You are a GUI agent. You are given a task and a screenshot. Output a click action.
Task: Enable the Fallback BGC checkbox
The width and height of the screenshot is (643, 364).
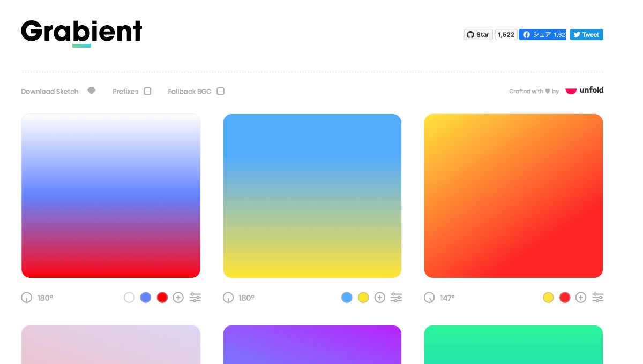point(220,91)
